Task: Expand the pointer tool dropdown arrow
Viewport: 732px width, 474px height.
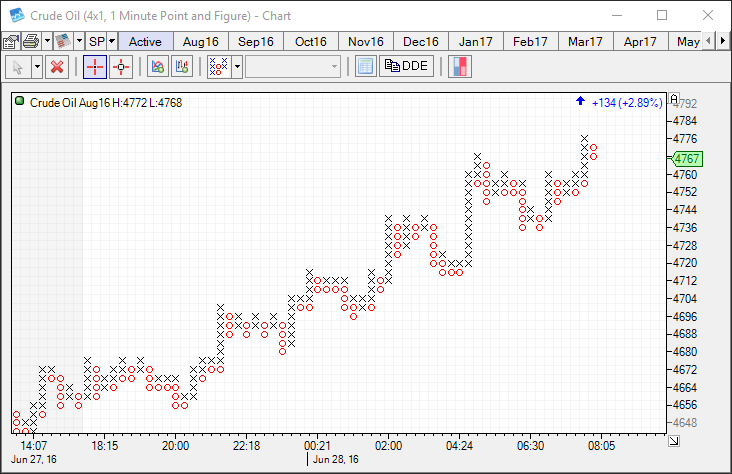Action: (37, 67)
